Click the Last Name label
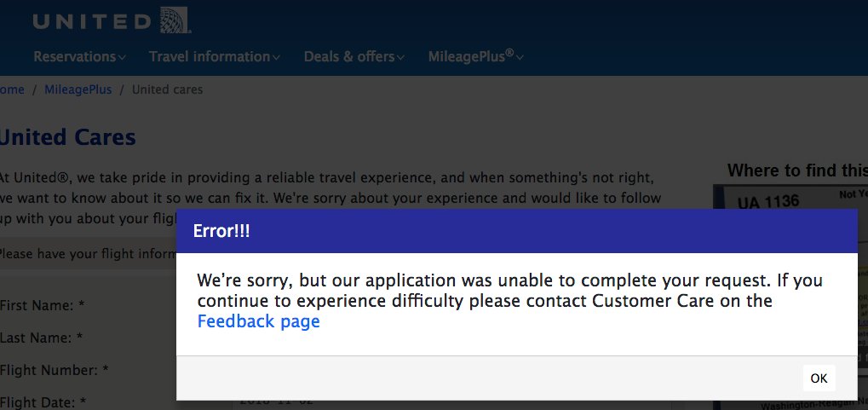This screenshot has height=410, width=868. click(x=42, y=338)
